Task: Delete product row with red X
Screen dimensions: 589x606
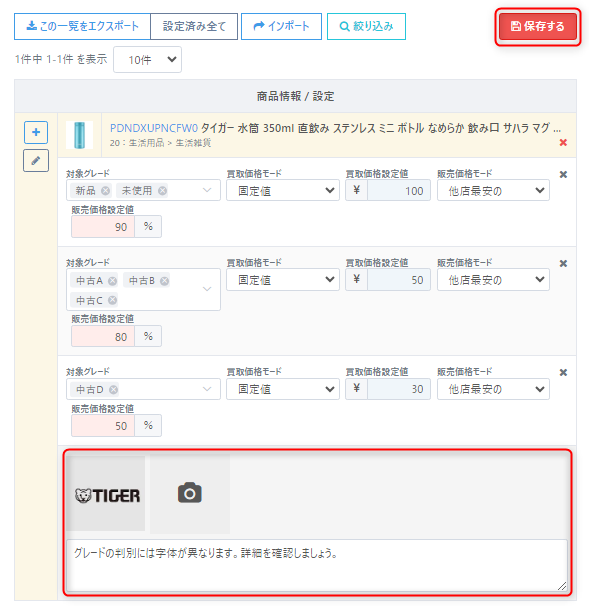Action: (x=563, y=143)
